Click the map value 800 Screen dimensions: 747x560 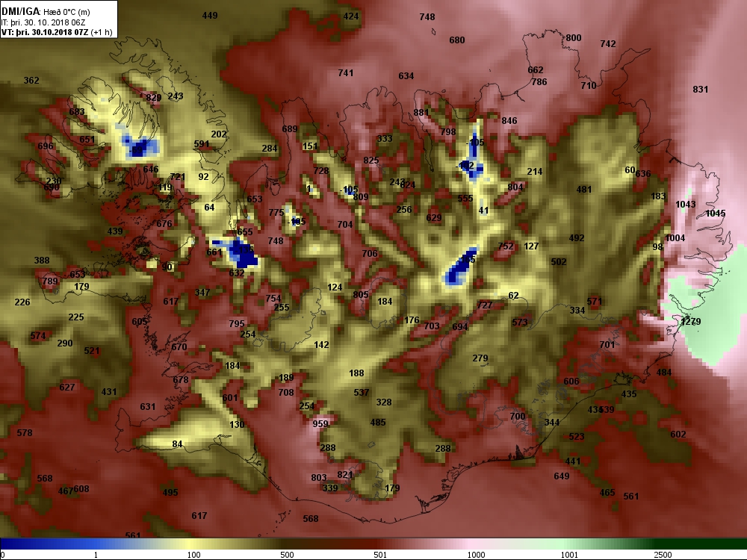point(574,37)
